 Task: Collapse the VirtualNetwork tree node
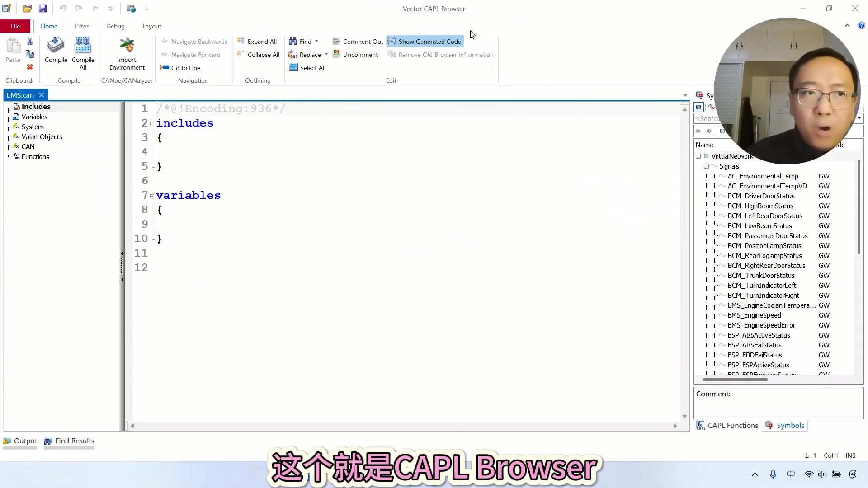coord(698,156)
